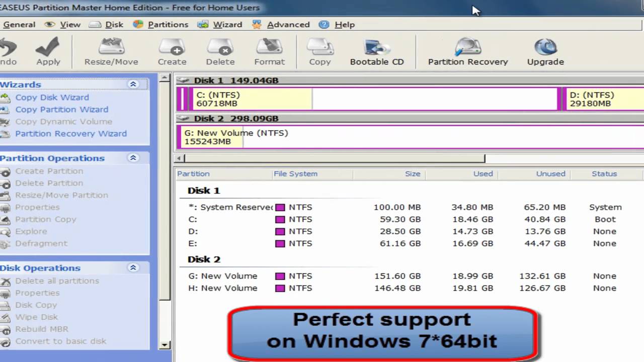Click the horizontal scrollbar left arrow
644x362 pixels.
[179, 158]
